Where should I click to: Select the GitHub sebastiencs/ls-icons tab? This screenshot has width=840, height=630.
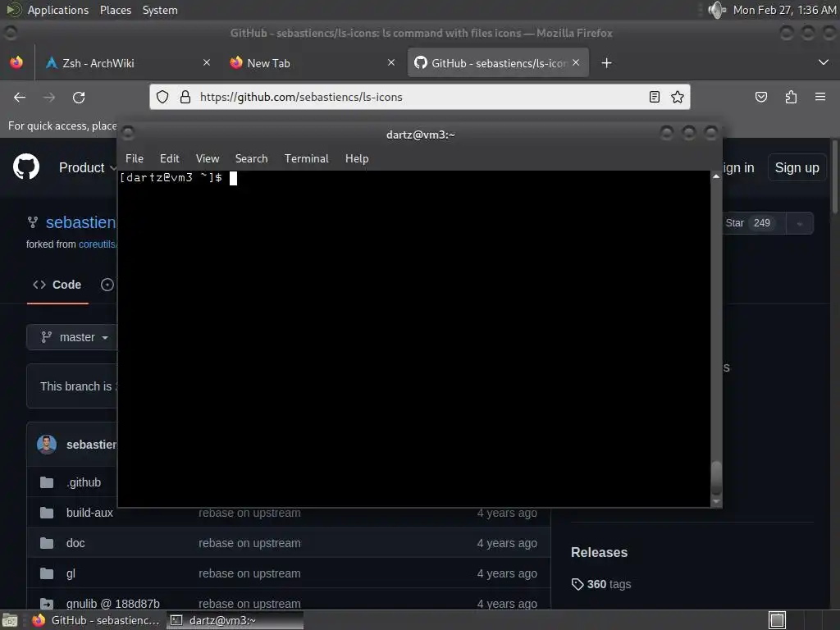pos(498,62)
